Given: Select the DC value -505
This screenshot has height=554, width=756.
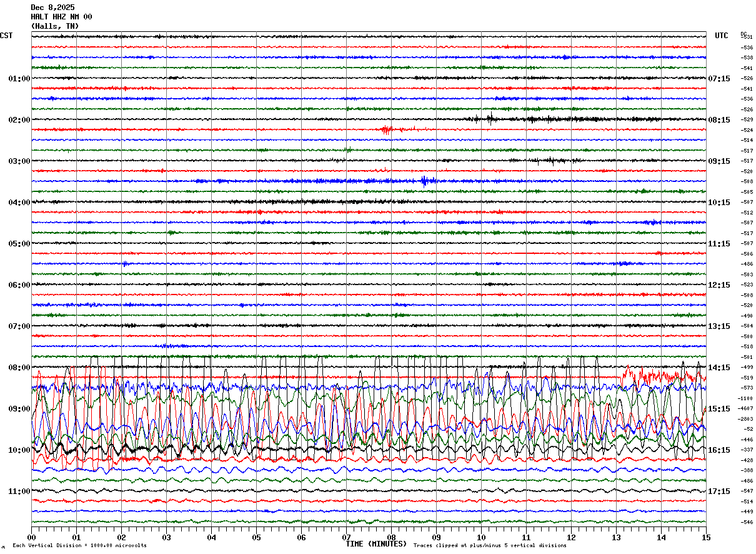Looking at the screenshot, I should tap(747, 192).
